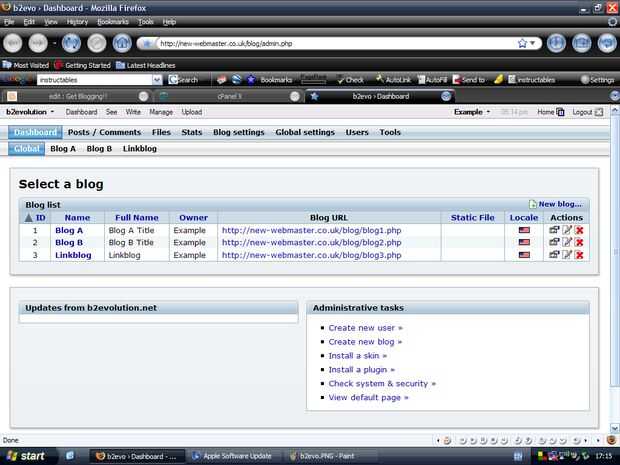Open properties for Linkblog
Viewport: 620px width, 465px height.
554,255
